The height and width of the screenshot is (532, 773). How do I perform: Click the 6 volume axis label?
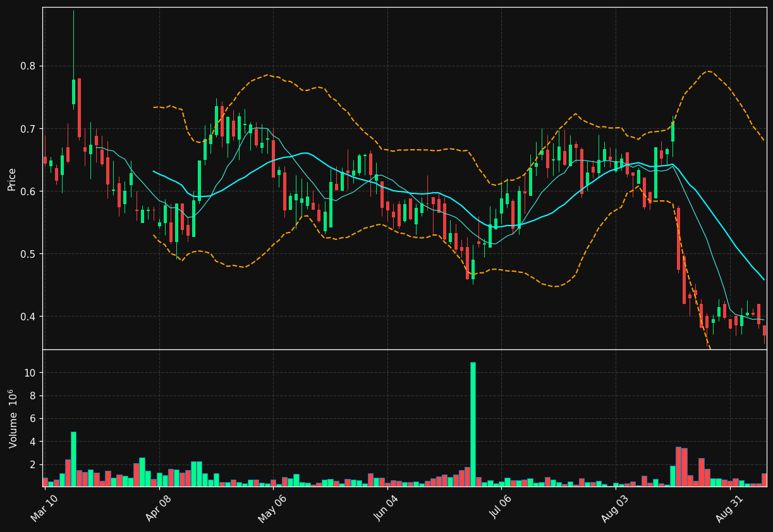coord(34,419)
